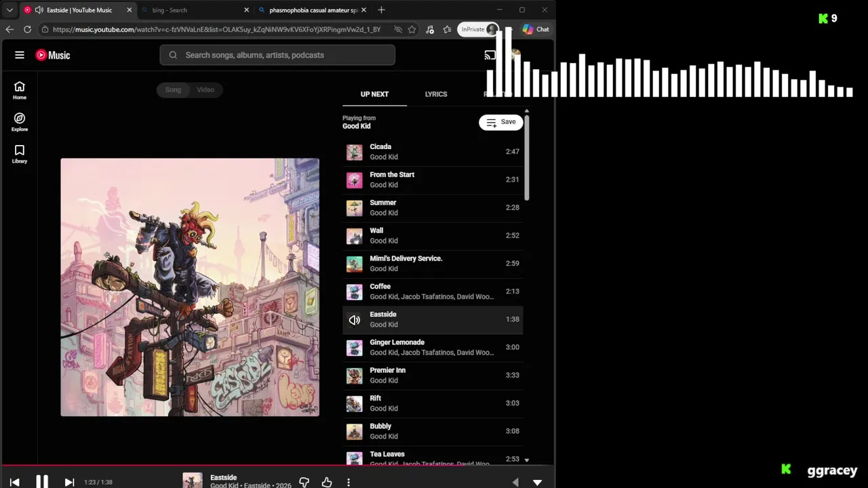This screenshot has height=488, width=868.
Task: Go to Home in the sidebar
Action: 20,90
